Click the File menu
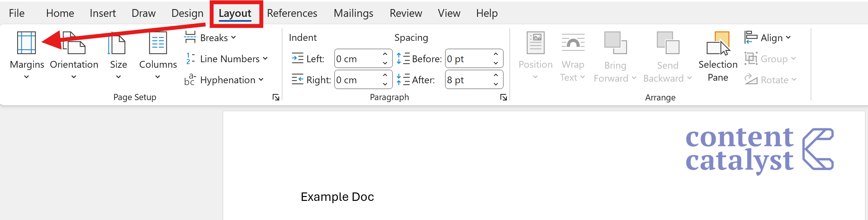The height and width of the screenshot is (220, 868). pos(16,13)
